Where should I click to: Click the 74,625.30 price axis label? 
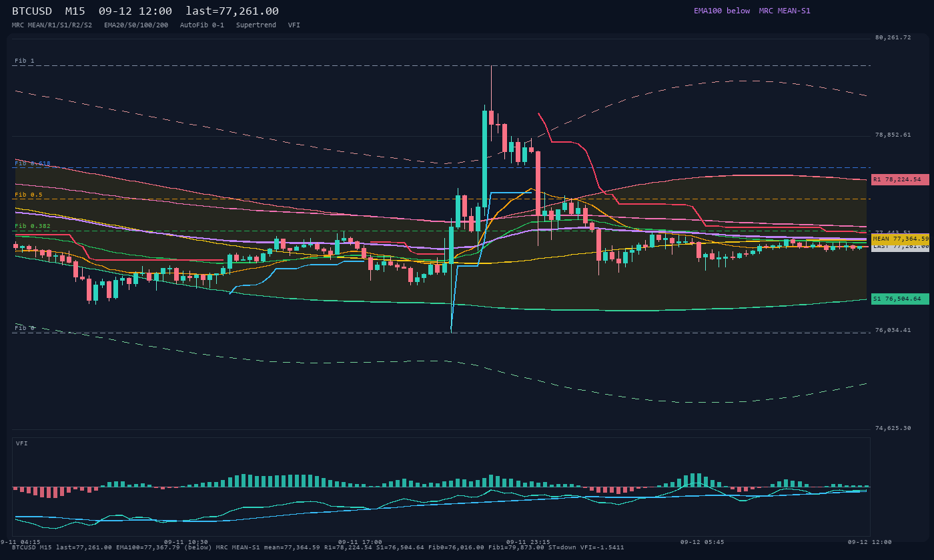pos(893,429)
